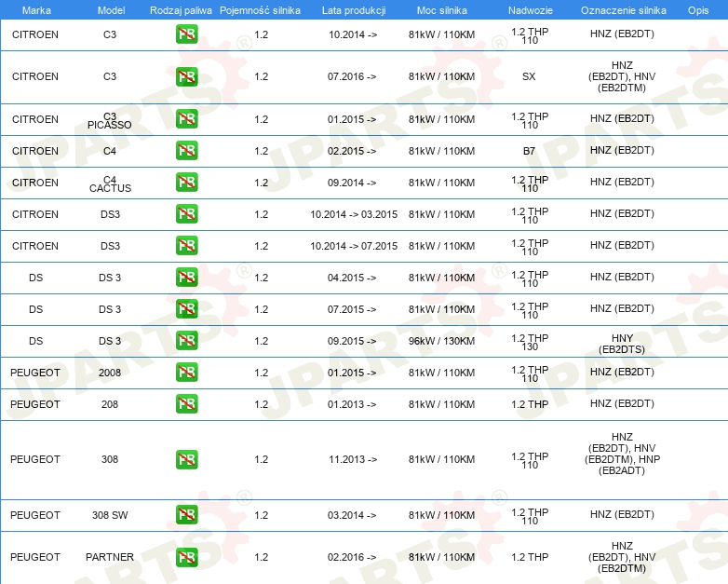728x584 pixels.
Task: Click the petrol icon in the DS 3 07.2015 row
Action: coord(186,308)
